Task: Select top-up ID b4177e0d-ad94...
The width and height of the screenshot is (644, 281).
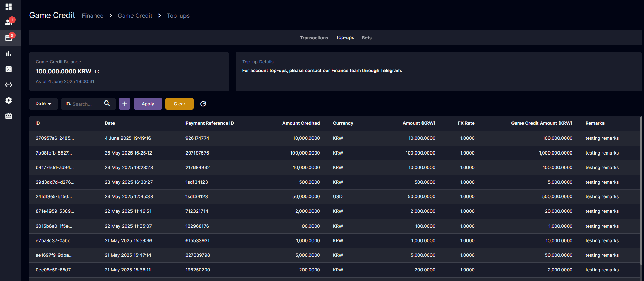Action: [55, 167]
